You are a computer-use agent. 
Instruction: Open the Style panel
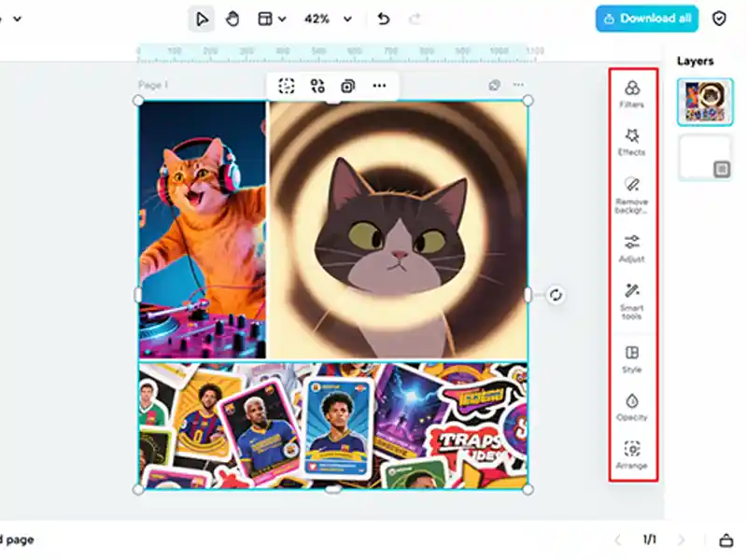(632, 358)
